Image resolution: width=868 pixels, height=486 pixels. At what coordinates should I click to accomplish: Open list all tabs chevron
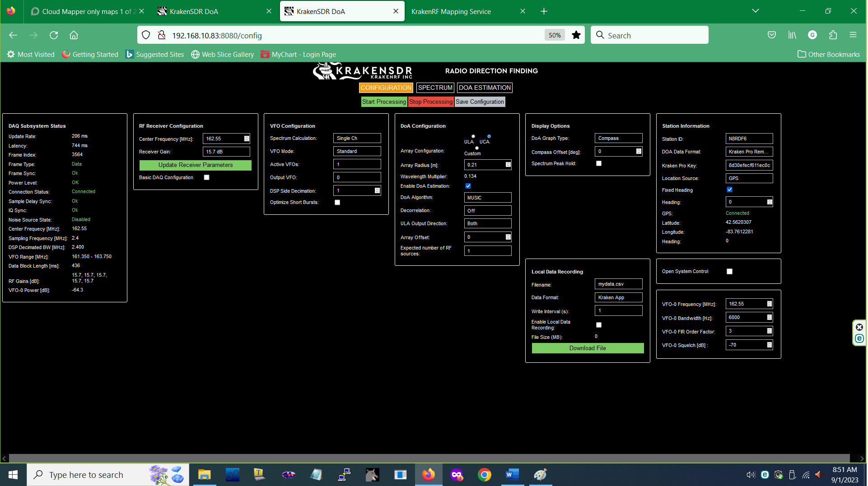[756, 11]
